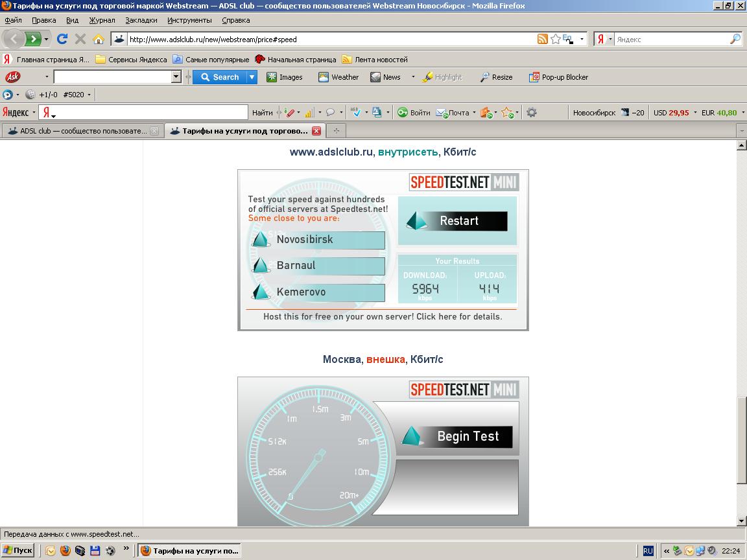Click the Yandex Bar spell-check icon
The width and height of the screenshot is (747, 560).
pyautogui.click(x=355, y=113)
